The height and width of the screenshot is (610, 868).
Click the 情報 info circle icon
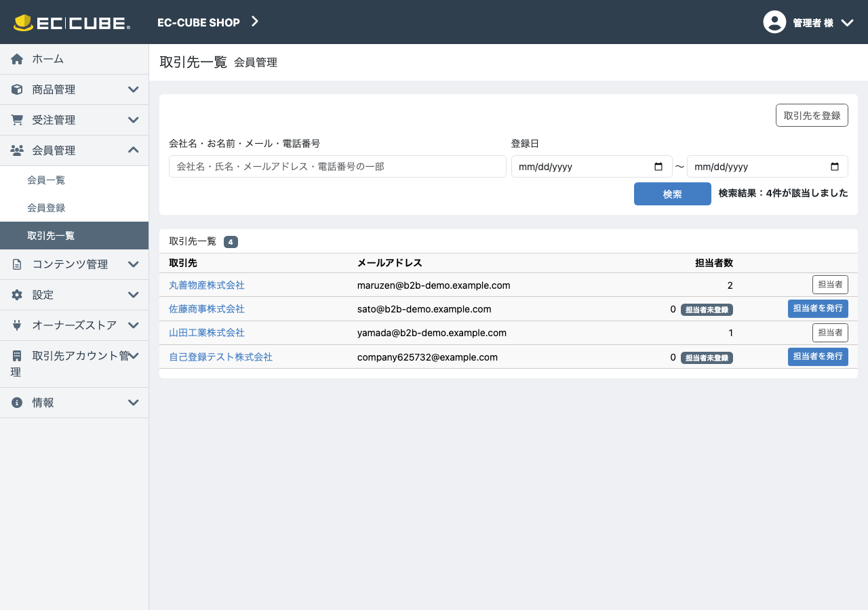point(17,403)
